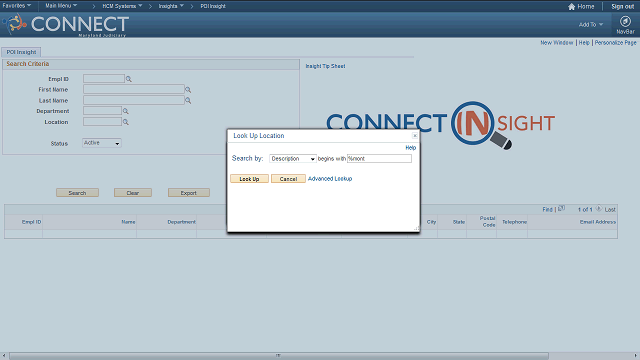Show next row arrow beside 1 of 1
This screenshot has width=640, height=360.
[599, 209]
